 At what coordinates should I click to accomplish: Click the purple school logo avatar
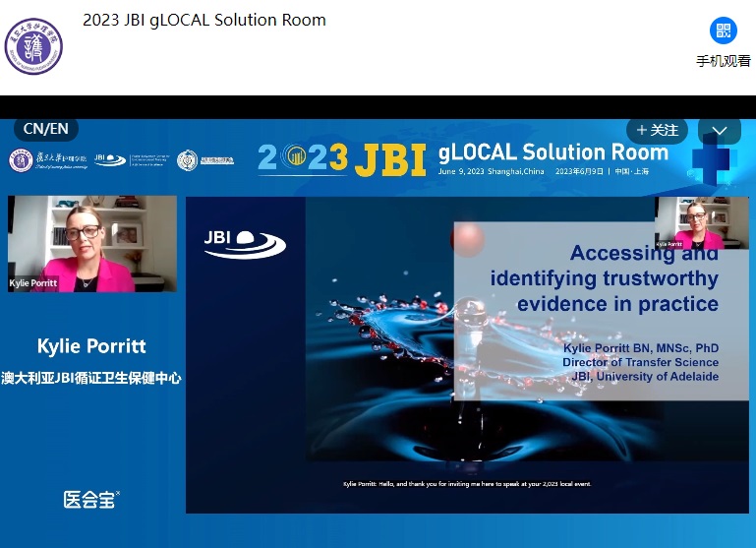(34, 46)
